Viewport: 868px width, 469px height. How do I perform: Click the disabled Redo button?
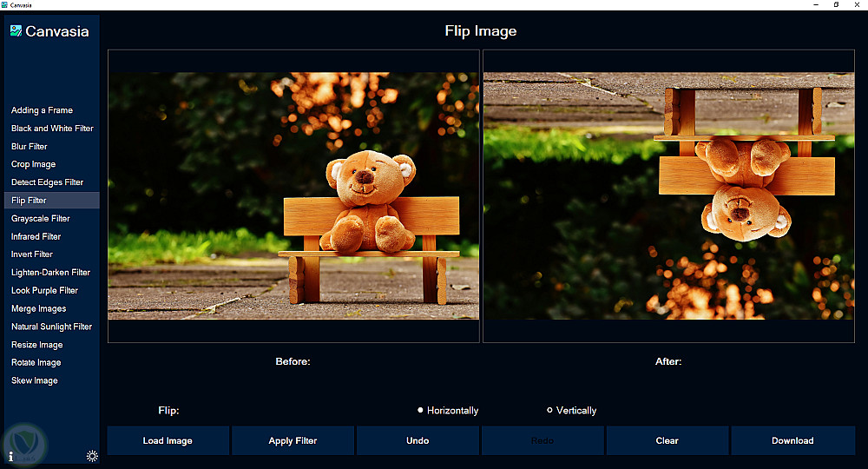tap(542, 440)
